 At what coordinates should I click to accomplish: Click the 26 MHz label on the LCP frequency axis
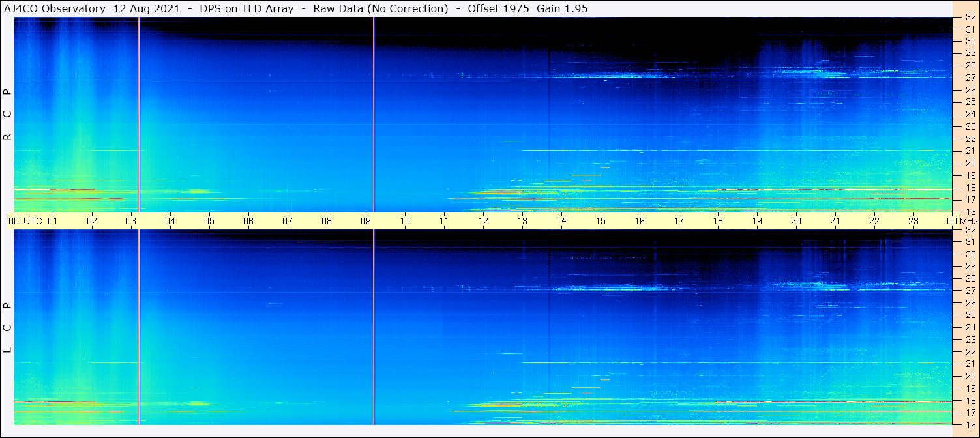(x=970, y=303)
